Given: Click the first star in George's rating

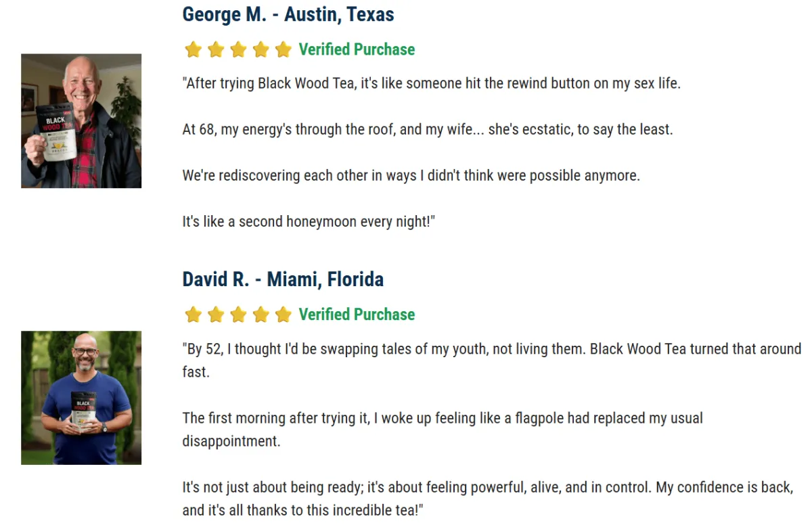Looking at the screenshot, I should click(194, 49).
